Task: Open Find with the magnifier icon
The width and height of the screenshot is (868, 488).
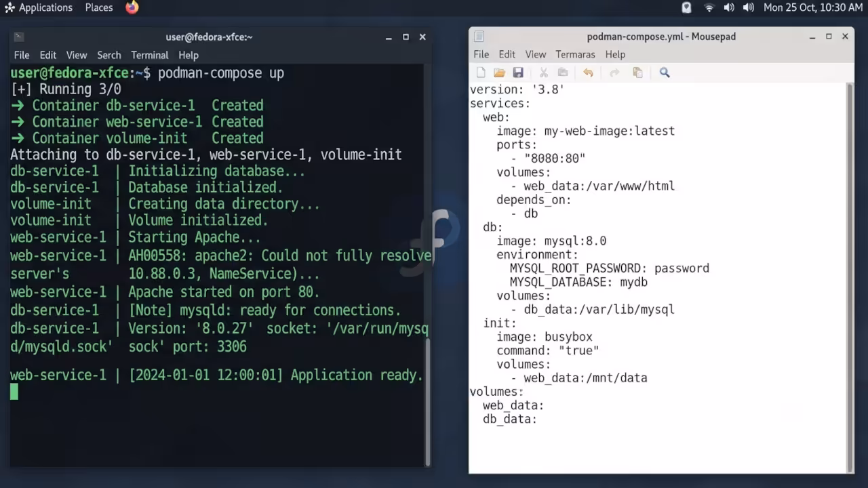Action: (665, 73)
